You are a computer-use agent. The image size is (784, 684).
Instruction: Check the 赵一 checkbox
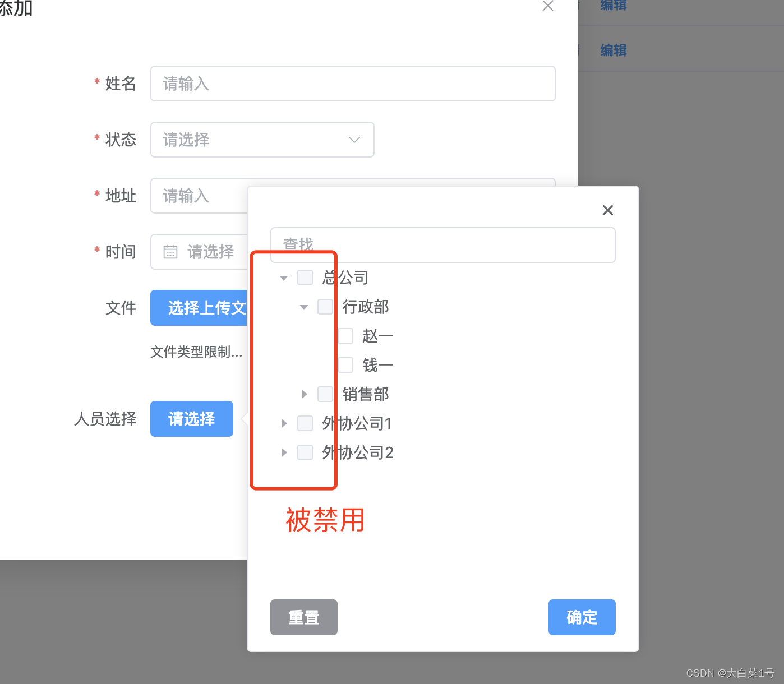coord(345,336)
